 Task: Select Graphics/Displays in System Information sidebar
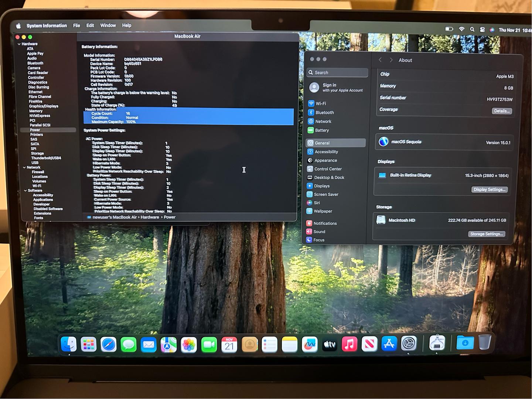(44, 106)
